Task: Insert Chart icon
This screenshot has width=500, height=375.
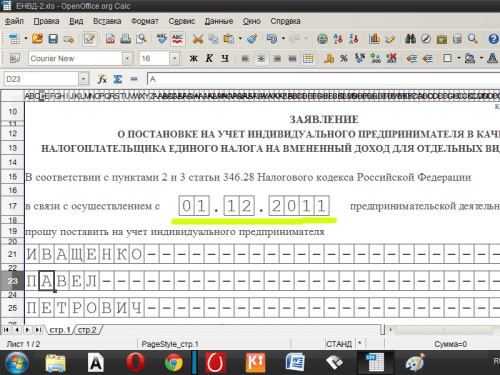Action: tap(374, 39)
